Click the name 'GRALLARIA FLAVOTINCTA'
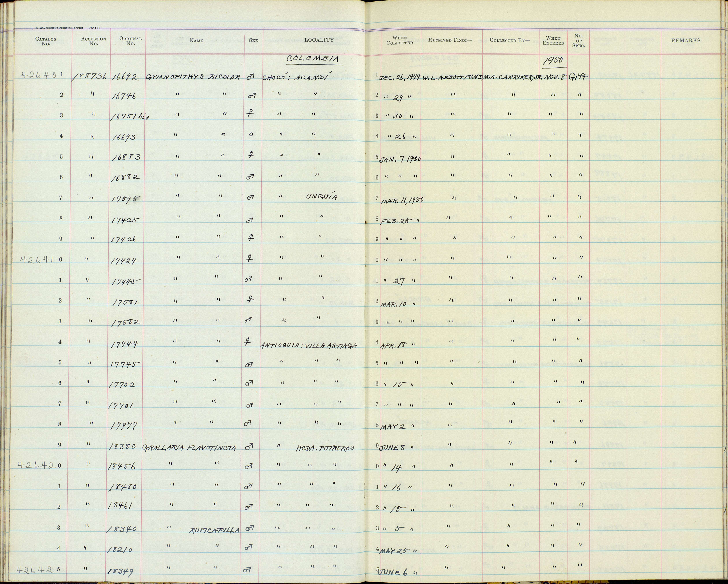The height and width of the screenshot is (584, 728). (189, 448)
